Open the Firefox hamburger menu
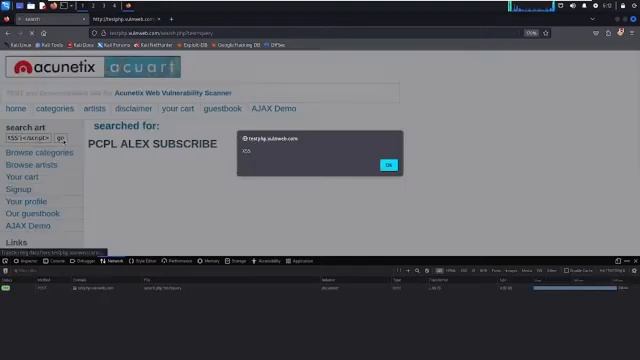Viewport: 640px width, 360px height. tap(632, 33)
